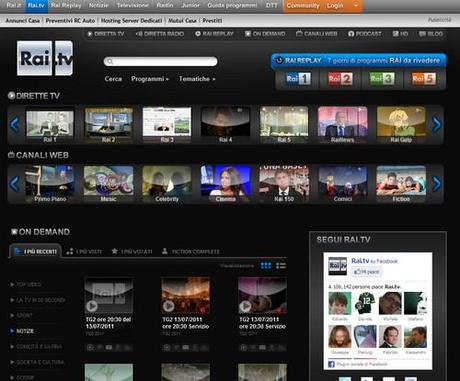460x381 pixels.
Task: Expand the Tematiche dropdown
Action: pos(197,79)
